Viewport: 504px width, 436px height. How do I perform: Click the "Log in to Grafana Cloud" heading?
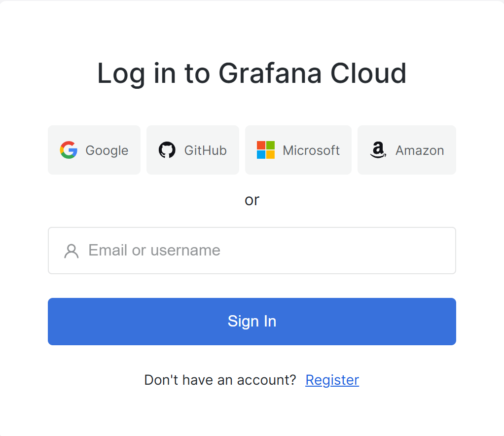pos(252,73)
